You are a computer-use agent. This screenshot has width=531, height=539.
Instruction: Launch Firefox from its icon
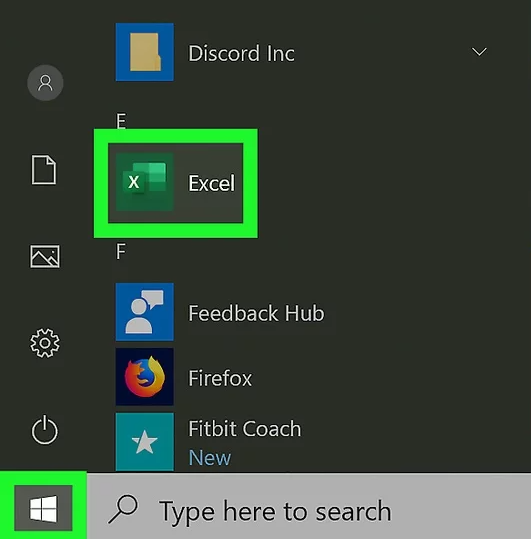[145, 377]
